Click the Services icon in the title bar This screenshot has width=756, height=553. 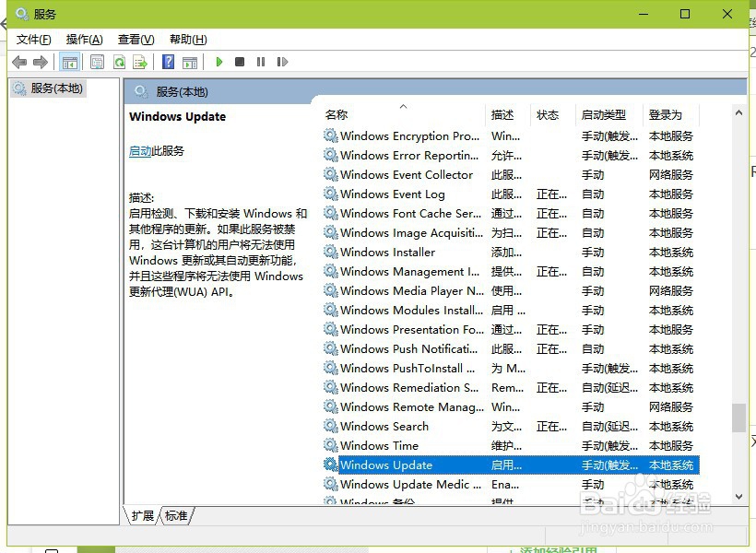coord(22,14)
